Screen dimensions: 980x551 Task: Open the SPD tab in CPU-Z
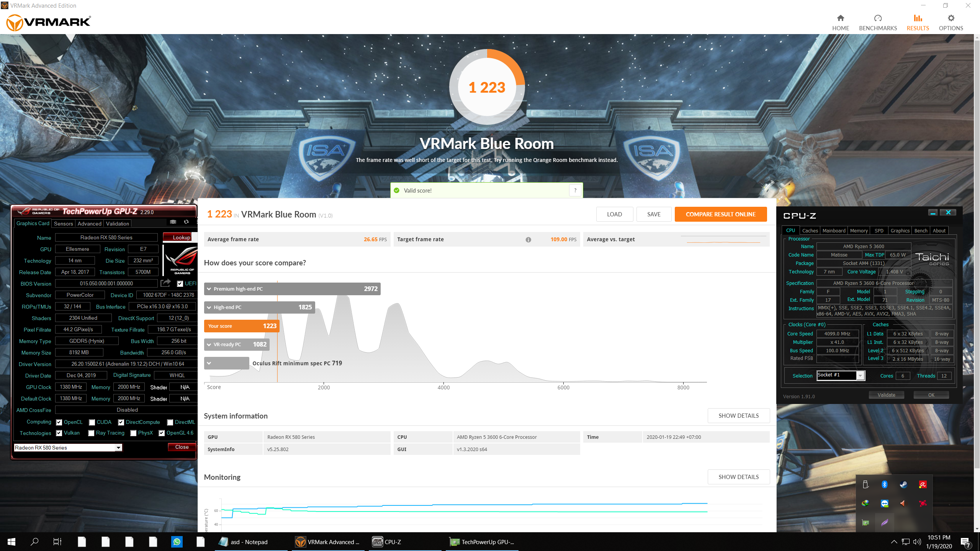click(x=879, y=231)
